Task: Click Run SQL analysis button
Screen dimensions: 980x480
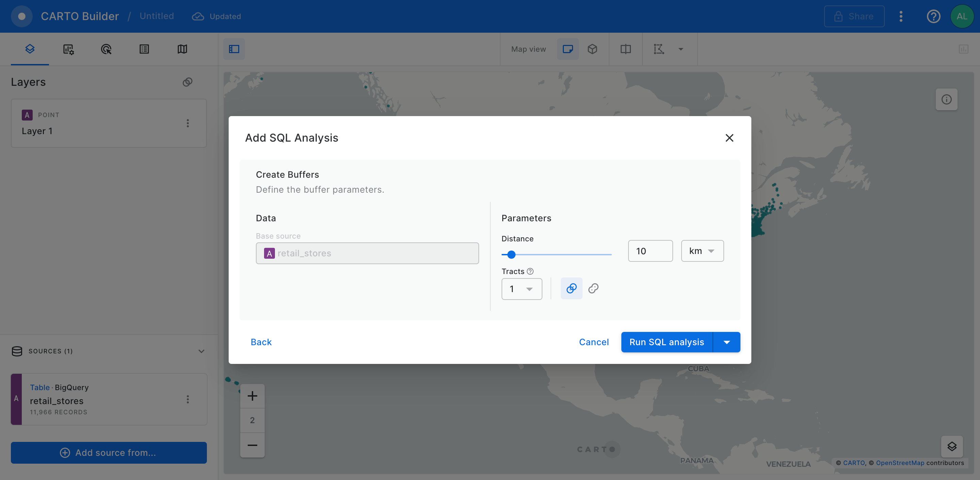Action: pos(667,342)
